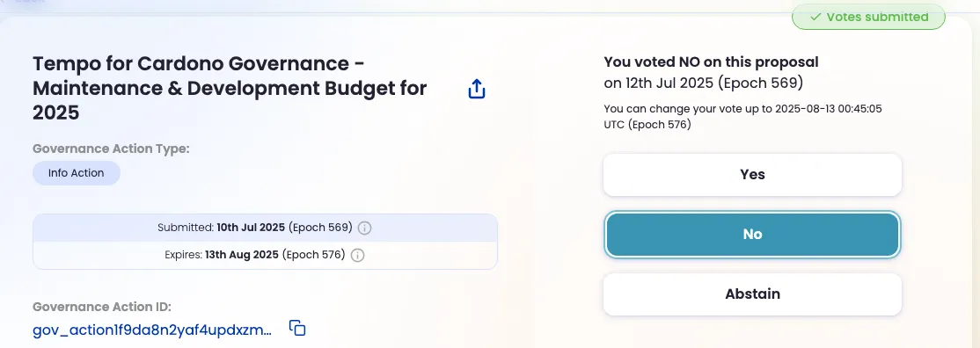Choose Abstain as your vote

coord(752,294)
